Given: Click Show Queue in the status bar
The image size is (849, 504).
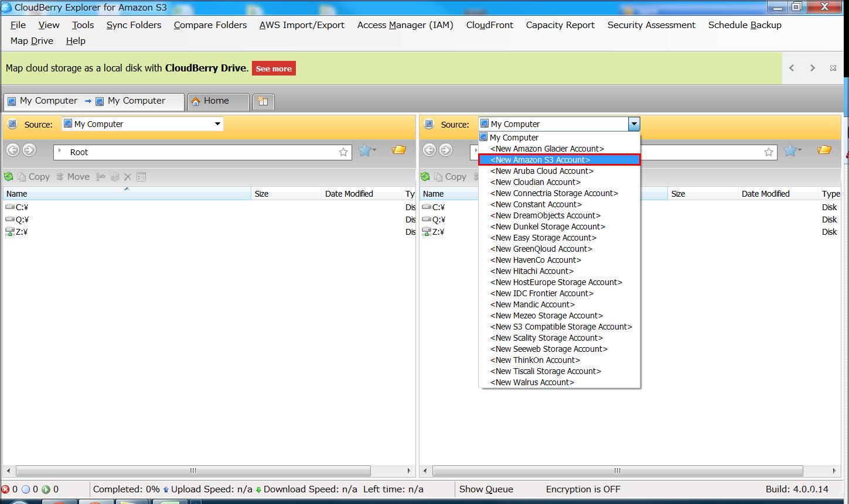Looking at the screenshot, I should click(x=486, y=489).
